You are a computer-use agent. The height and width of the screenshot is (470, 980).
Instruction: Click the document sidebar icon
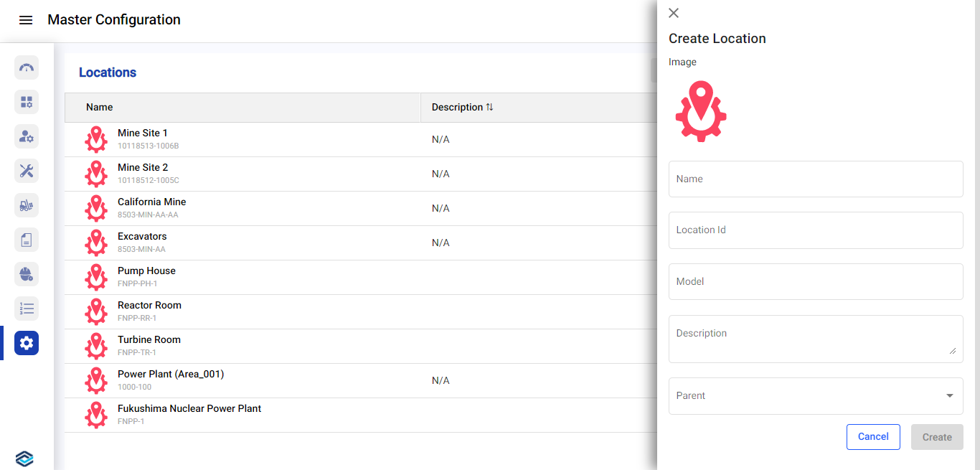click(27, 240)
